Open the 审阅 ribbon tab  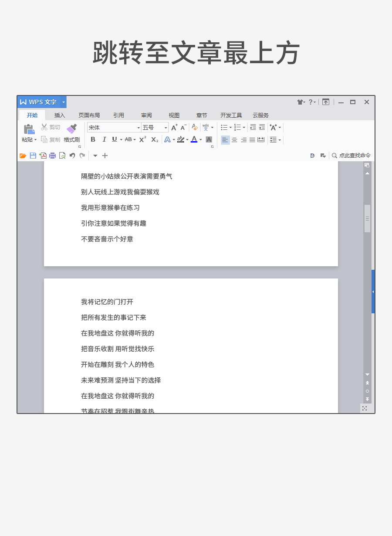[x=146, y=115]
